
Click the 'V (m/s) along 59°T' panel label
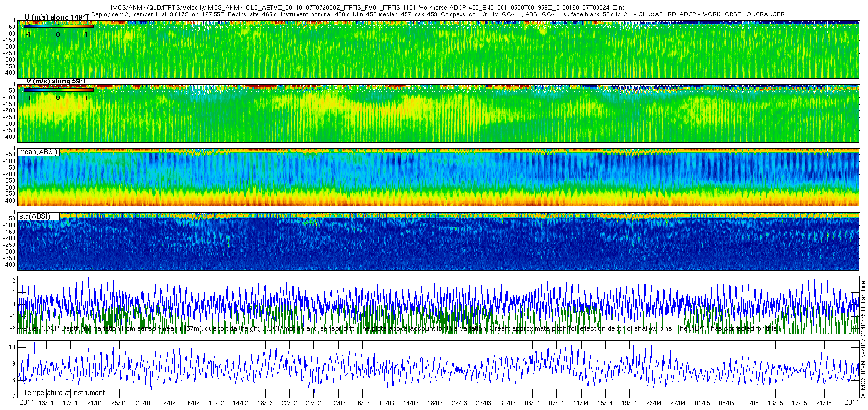click(x=56, y=81)
